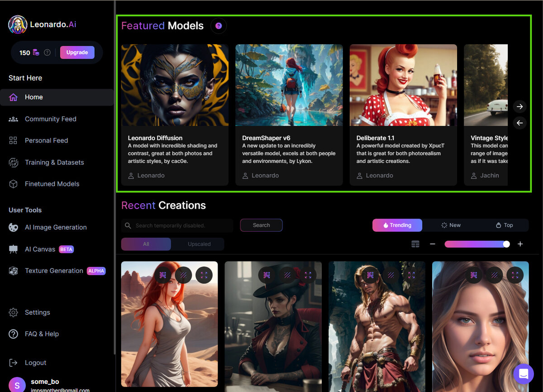543x392 pixels.
Task: Click expand icon on black-hat woman image
Action: pos(308,275)
